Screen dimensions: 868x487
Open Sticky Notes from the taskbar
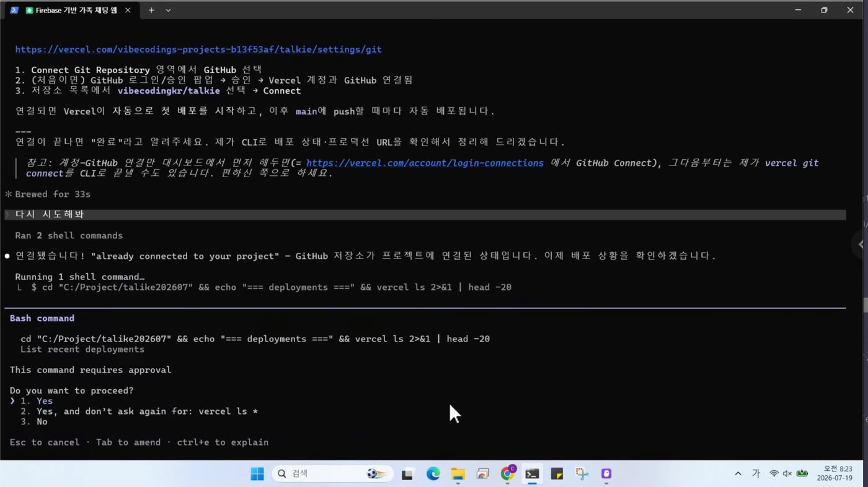(557, 474)
